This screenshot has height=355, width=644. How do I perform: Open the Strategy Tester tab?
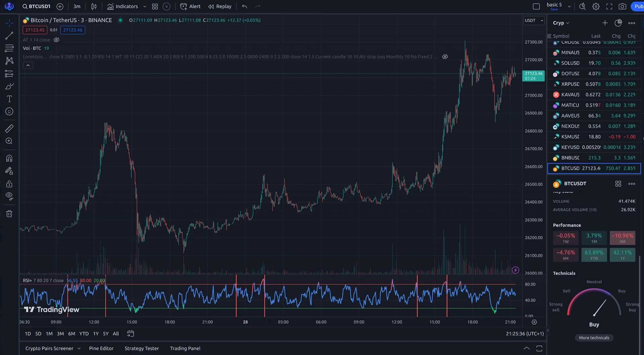pyautogui.click(x=142, y=348)
